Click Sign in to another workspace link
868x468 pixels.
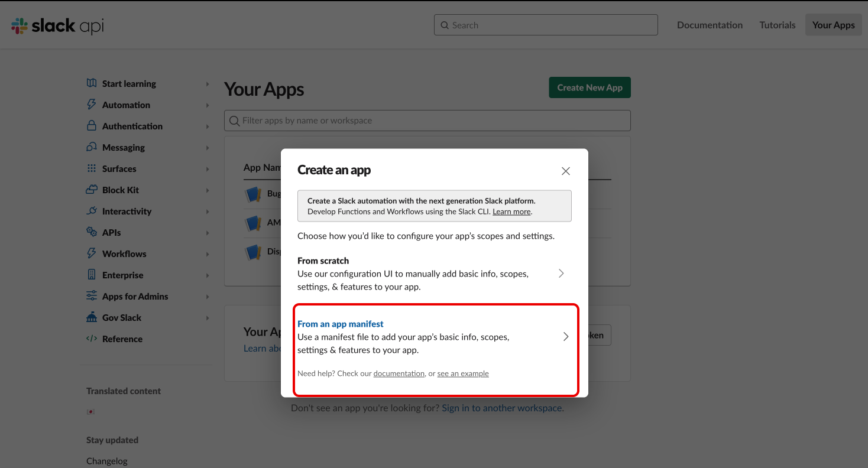[x=503, y=408]
